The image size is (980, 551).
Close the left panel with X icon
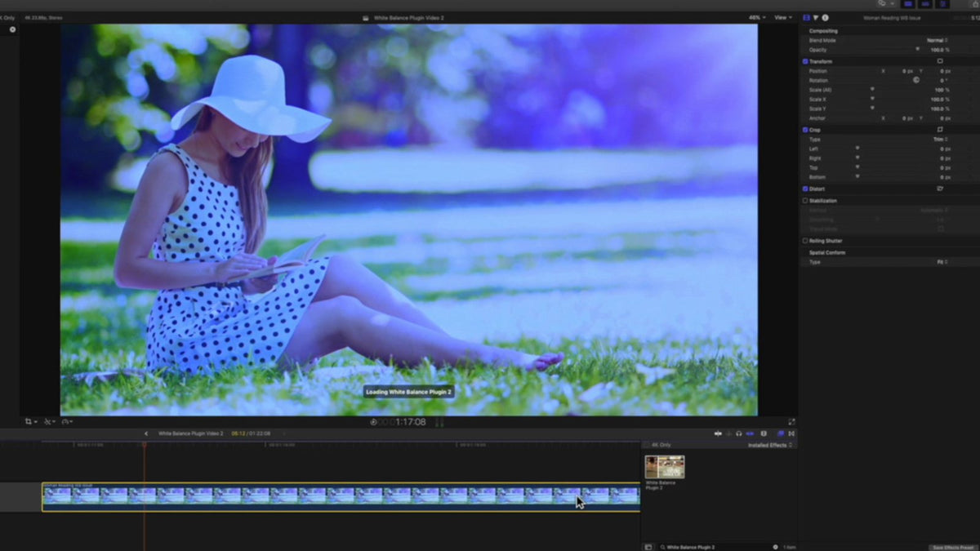point(12,29)
